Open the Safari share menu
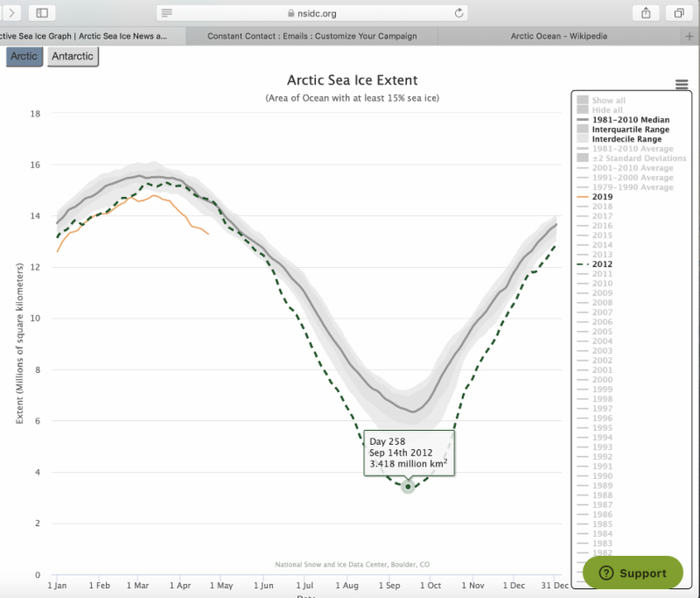 click(x=646, y=13)
